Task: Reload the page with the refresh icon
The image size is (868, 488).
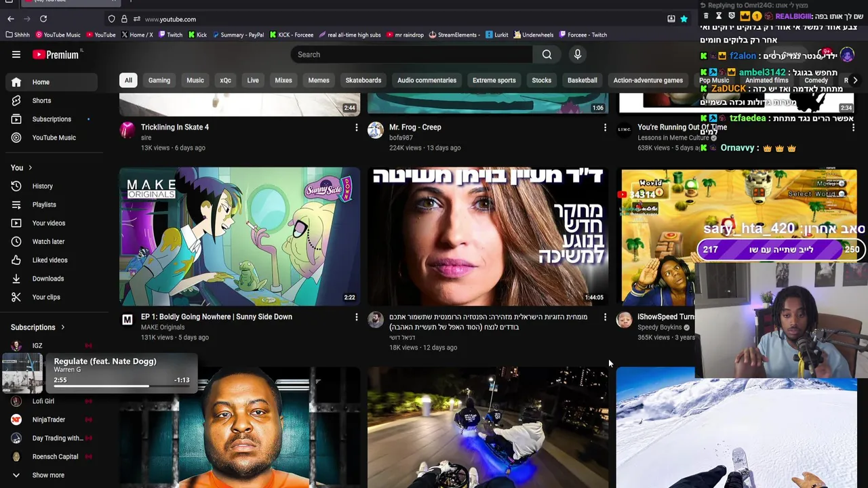Action: pyautogui.click(x=43, y=19)
